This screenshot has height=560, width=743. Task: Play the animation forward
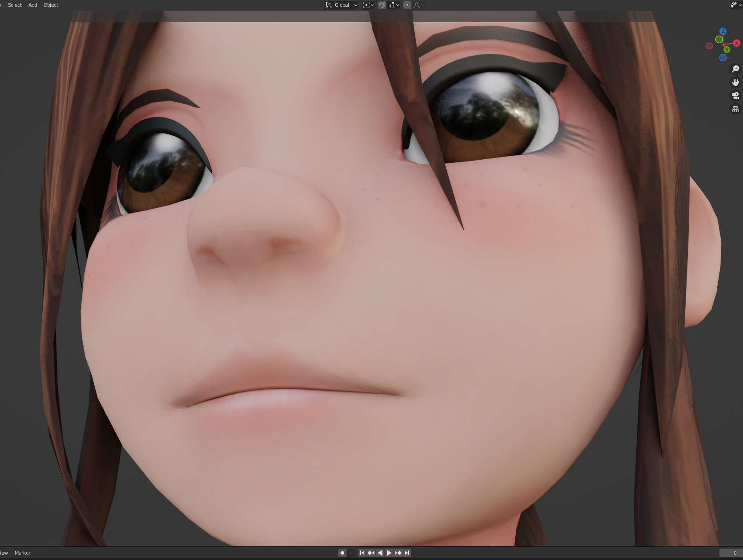point(389,553)
